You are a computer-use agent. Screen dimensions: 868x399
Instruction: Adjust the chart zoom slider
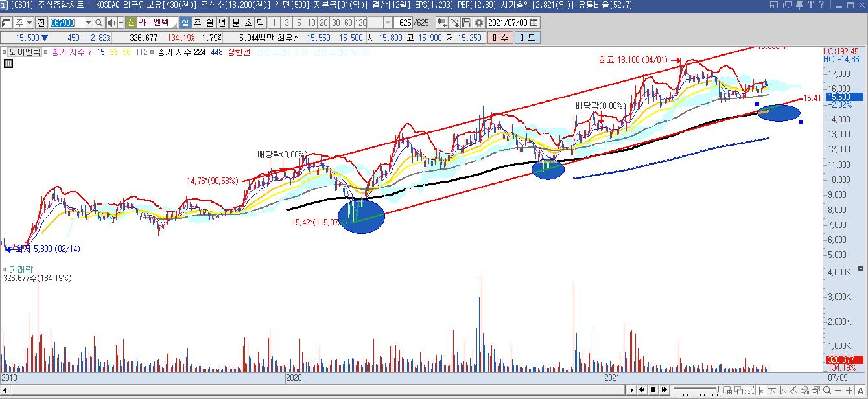pyautogui.click(x=696, y=390)
